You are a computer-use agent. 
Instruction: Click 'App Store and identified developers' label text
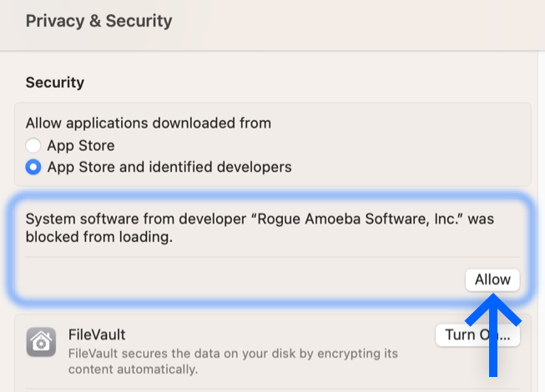tap(169, 167)
